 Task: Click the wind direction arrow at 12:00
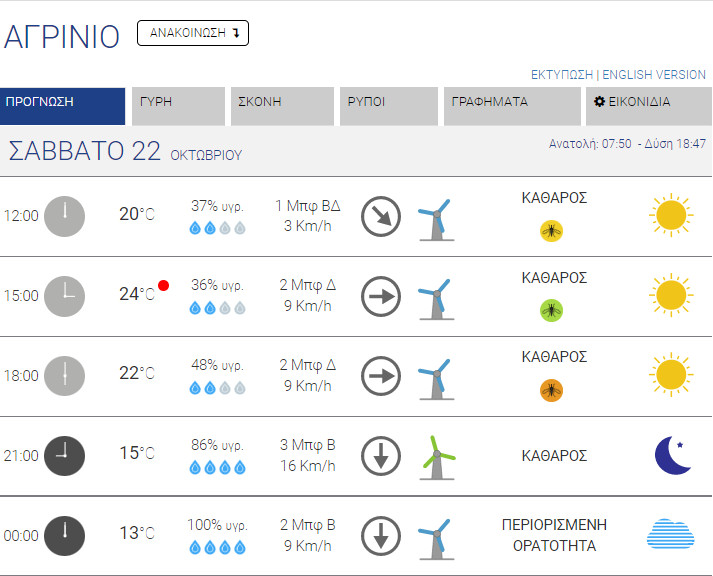click(381, 217)
